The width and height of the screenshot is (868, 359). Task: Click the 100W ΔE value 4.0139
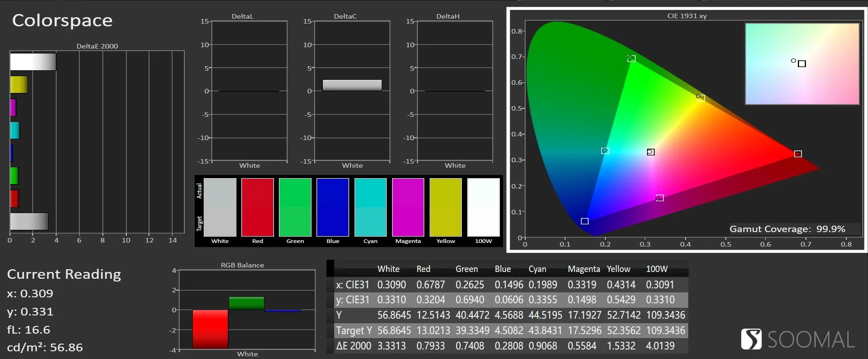click(x=660, y=346)
